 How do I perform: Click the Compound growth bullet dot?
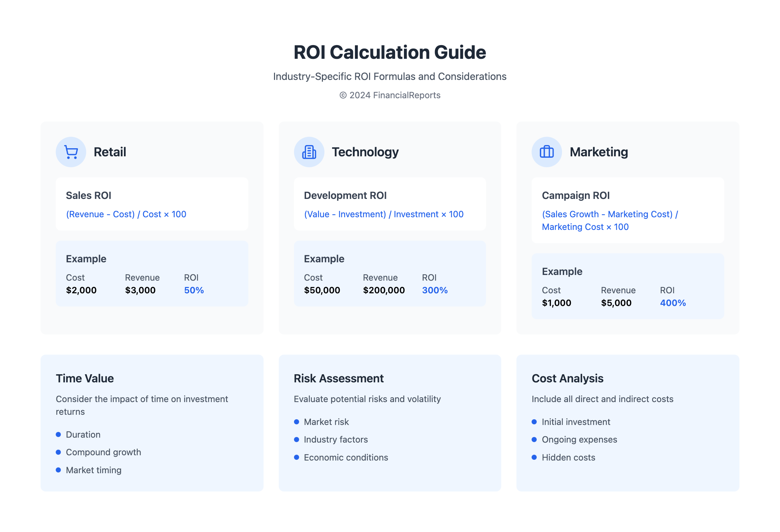point(58,452)
